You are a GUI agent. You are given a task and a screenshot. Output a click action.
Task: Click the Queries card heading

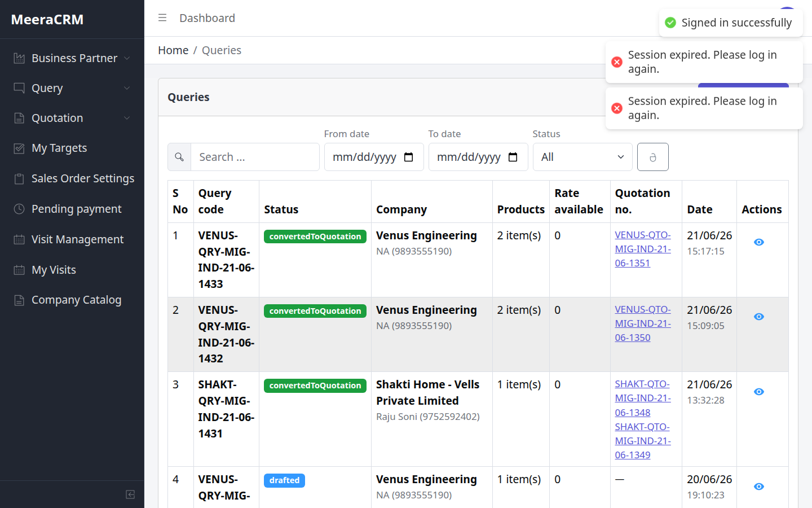tap(188, 97)
